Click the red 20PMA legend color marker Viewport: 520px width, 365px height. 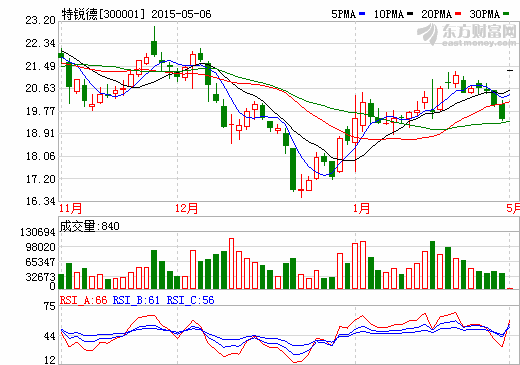[x=458, y=14]
